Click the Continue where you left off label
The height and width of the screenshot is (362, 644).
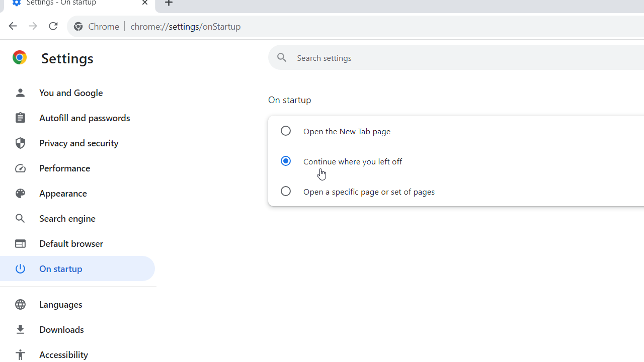coord(353,161)
